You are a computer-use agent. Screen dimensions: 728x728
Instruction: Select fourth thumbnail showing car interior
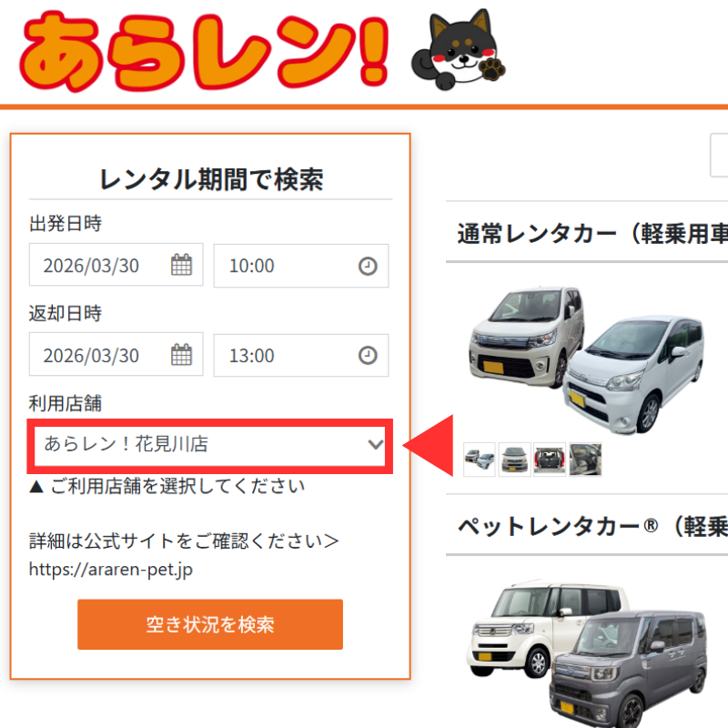(585, 460)
